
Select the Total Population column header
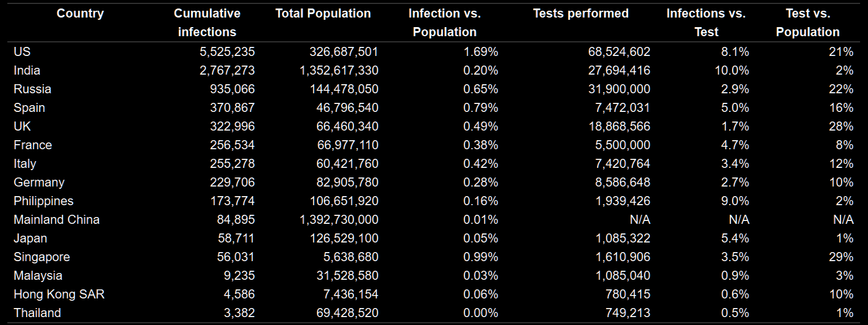[x=323, y=14]
